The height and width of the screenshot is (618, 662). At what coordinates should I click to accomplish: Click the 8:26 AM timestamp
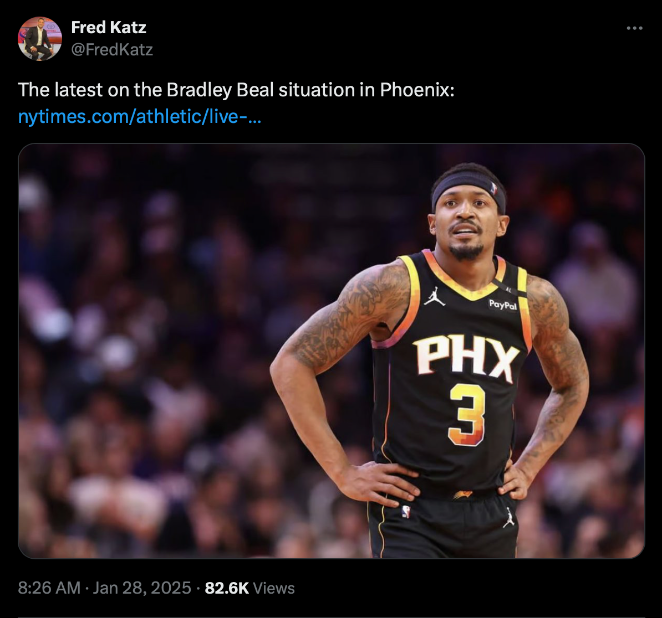(x=49, y=588)
